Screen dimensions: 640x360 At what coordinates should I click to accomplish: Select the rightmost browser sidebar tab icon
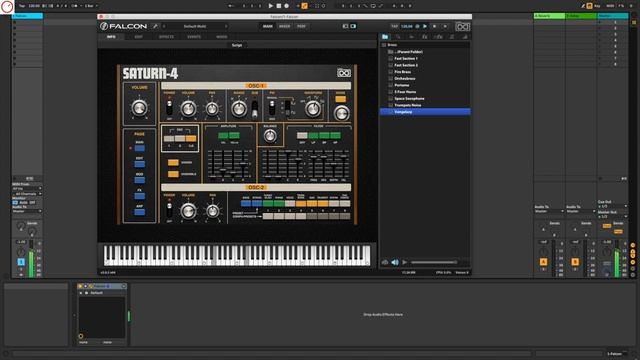pyautogui.click(x=464, y=37)
